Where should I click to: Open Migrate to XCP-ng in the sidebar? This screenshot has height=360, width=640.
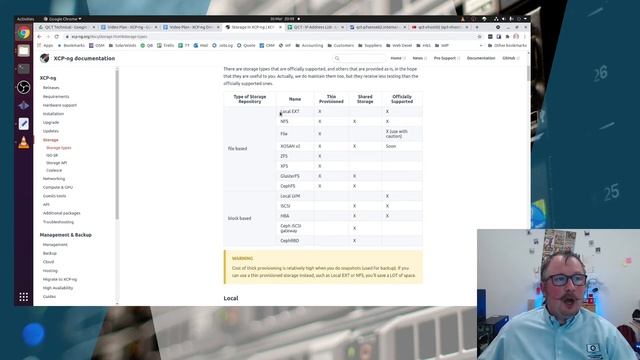tap(60, 280)
